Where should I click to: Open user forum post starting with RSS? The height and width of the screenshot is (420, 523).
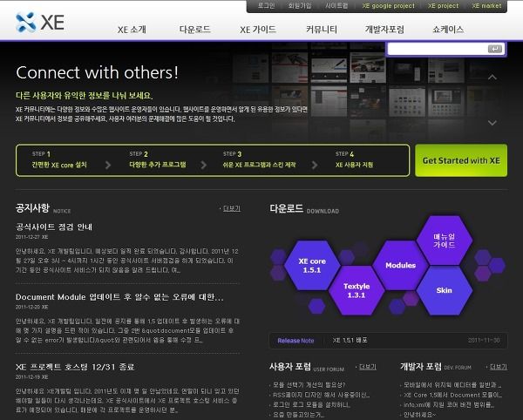coord(321,395)
